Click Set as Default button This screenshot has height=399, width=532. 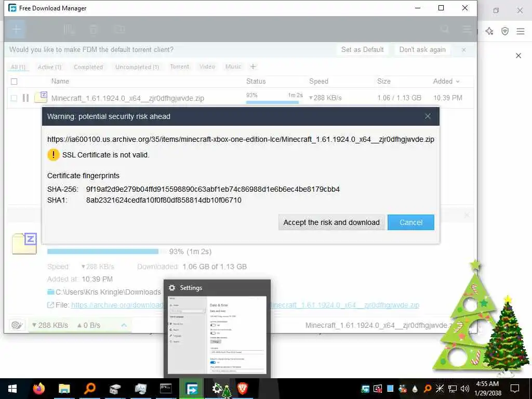click(x=362, y=49)
